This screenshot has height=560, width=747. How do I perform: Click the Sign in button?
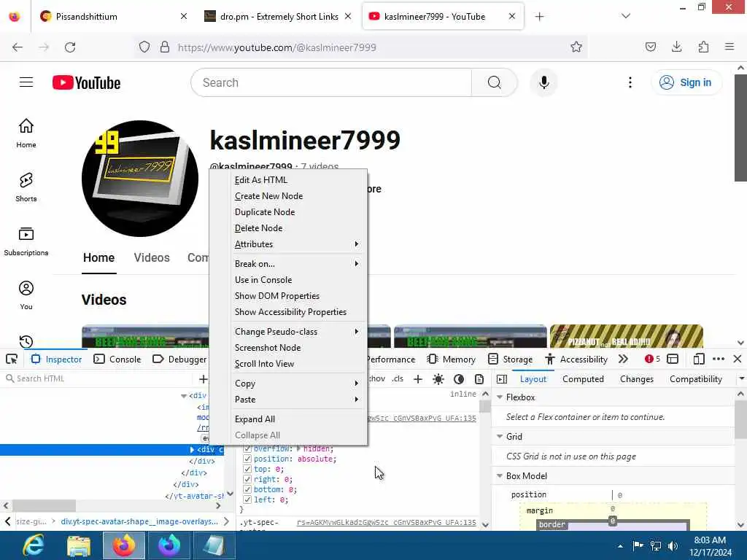click(686, 82)
